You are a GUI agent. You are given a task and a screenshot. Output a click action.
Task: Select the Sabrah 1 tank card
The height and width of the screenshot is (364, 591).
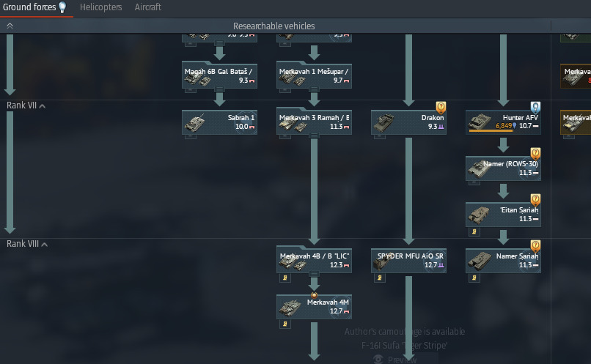click(x=219, y=122)
